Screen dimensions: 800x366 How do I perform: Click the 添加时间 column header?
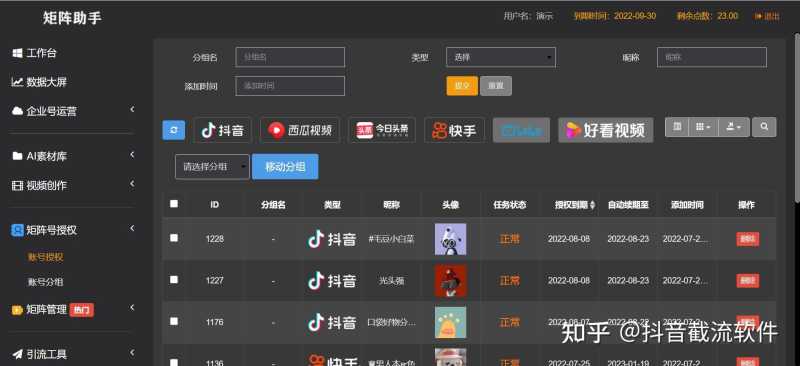click(x=687, y=205)
